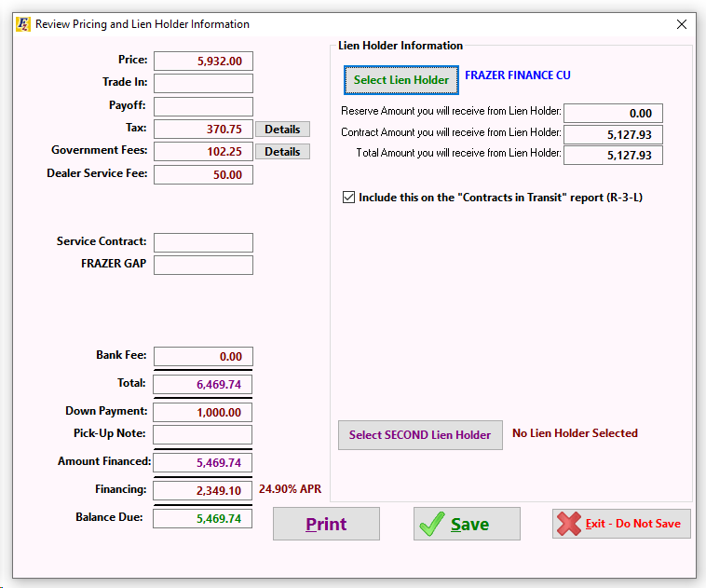Open Government Fees Details

(x=282, y=152)
